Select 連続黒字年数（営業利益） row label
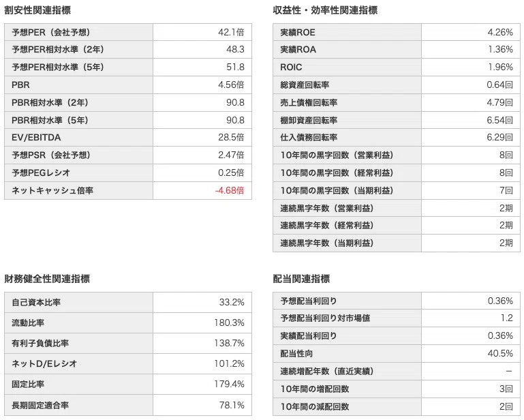This screenshot has width=524, height=420. click(x=326, y=208)
